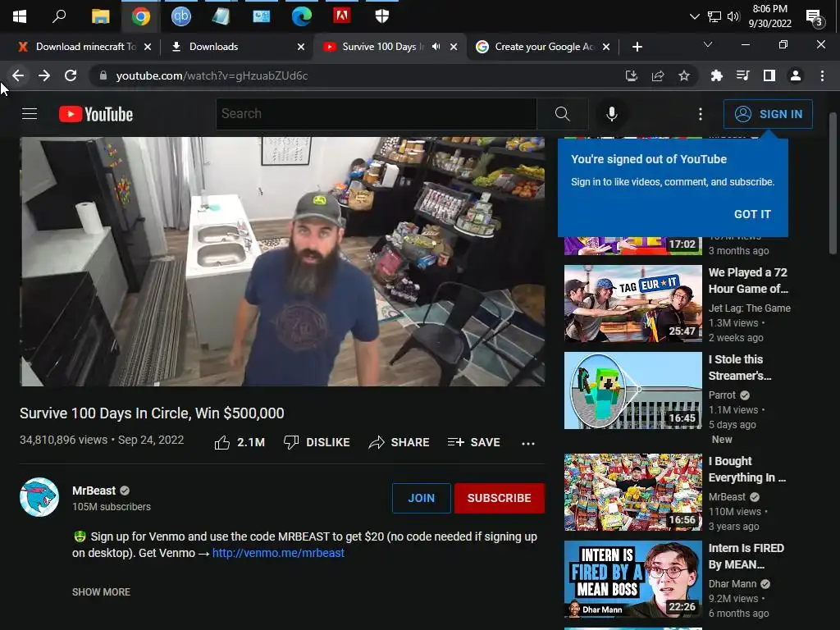
Task: Open more actions ellipsis under video
Action: [528, 443]
